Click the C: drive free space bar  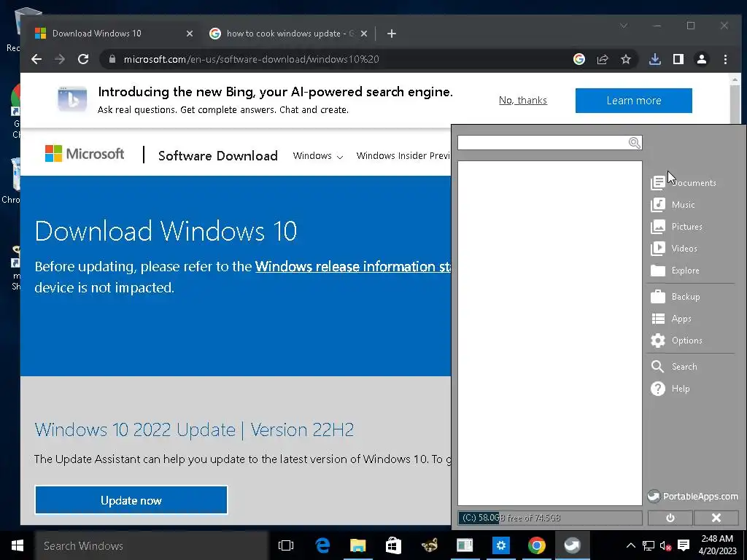coord(550,518)
